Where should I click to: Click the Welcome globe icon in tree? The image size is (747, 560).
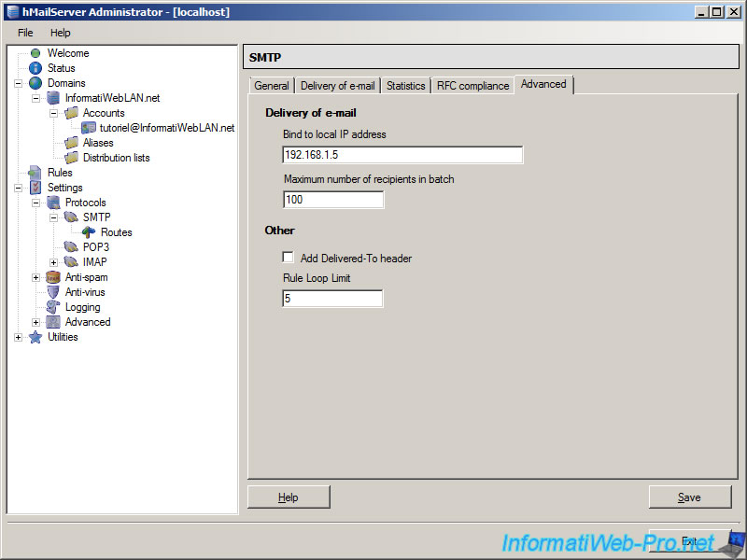click(x=35, y=53)
